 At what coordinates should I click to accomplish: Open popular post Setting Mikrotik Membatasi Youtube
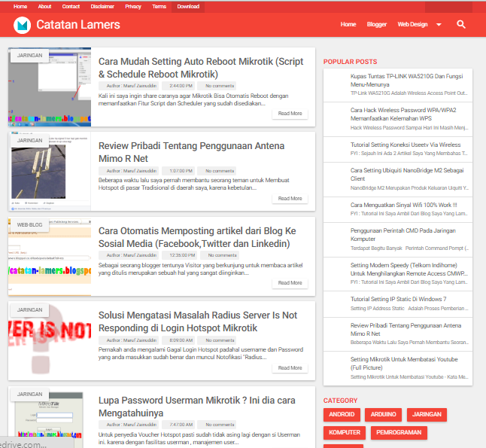coord(404,364)
